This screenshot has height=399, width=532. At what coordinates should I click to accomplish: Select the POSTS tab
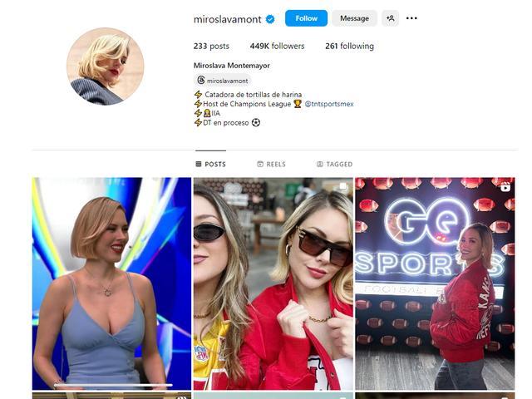coord(210,165)
